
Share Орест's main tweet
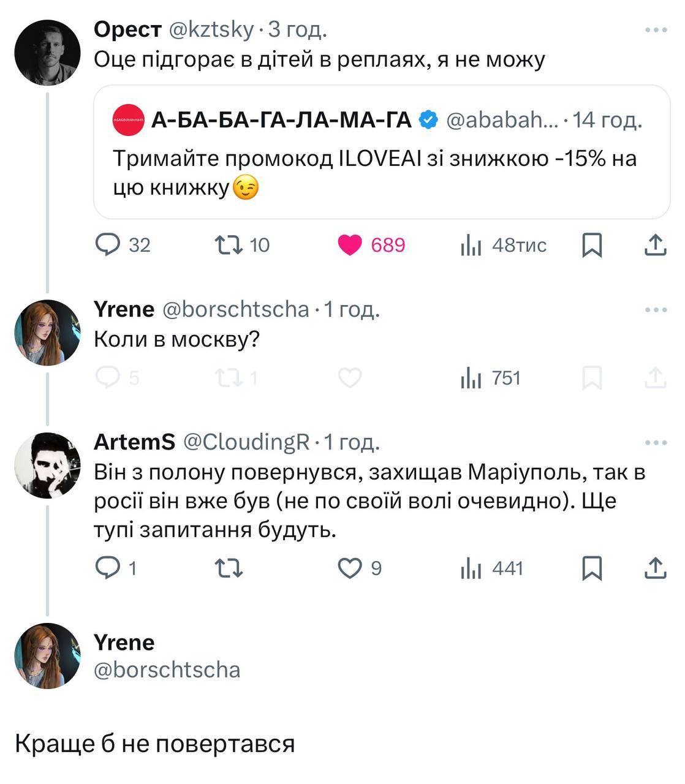click(x=655, y=245)
